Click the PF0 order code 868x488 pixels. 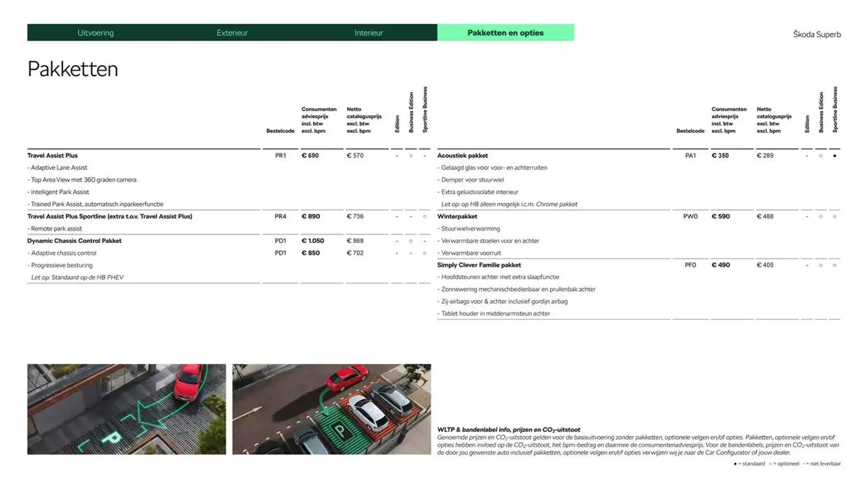[x=690, y=265]
